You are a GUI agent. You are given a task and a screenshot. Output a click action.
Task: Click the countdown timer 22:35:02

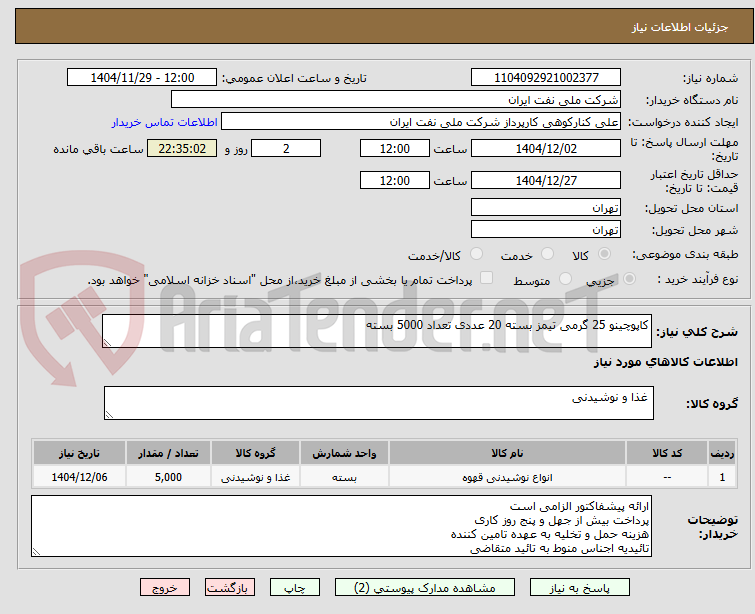click(x=182, y=148)
